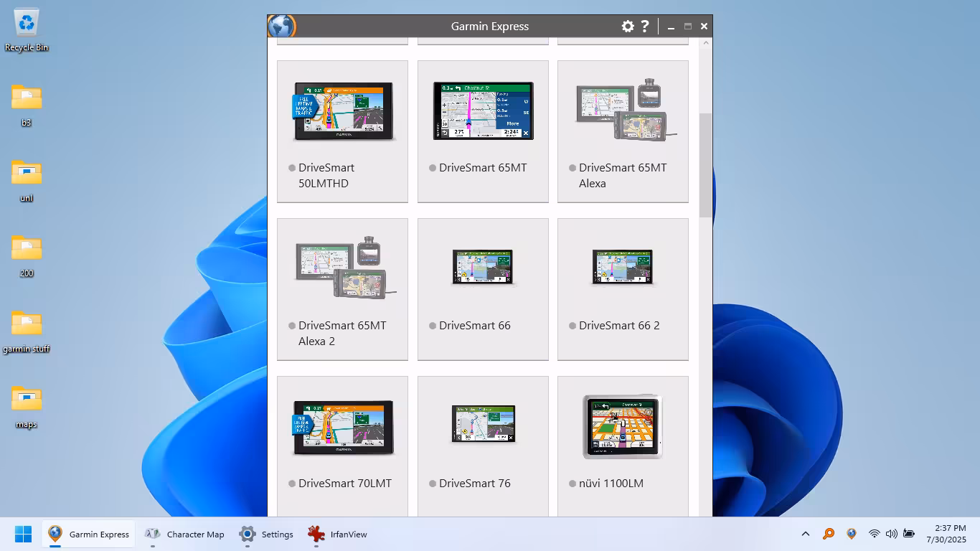
Task: Show hidden tray icons chevron
Action: (x=806, y=534)
